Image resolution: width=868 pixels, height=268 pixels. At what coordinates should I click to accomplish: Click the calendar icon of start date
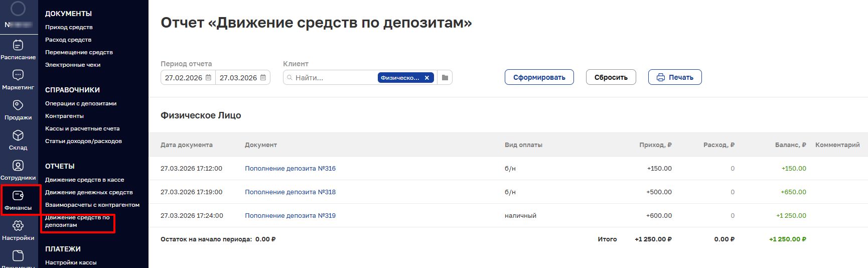(x=209, y=78)
